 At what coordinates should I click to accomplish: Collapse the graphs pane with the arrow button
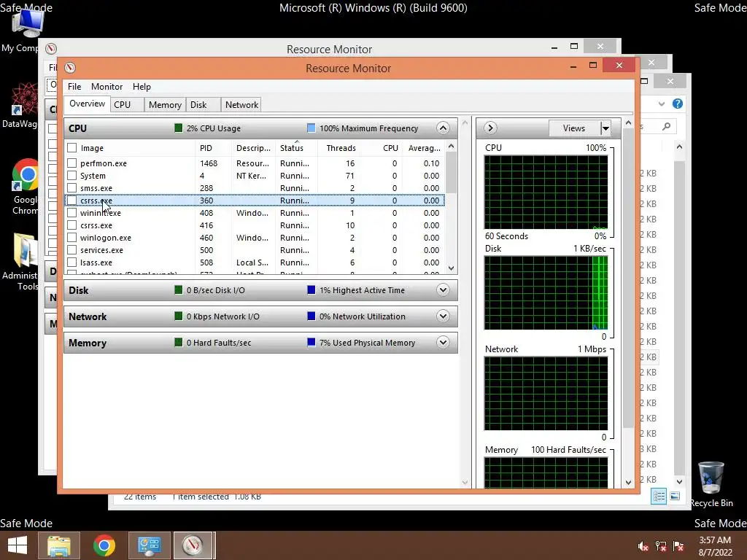(490, 128)
